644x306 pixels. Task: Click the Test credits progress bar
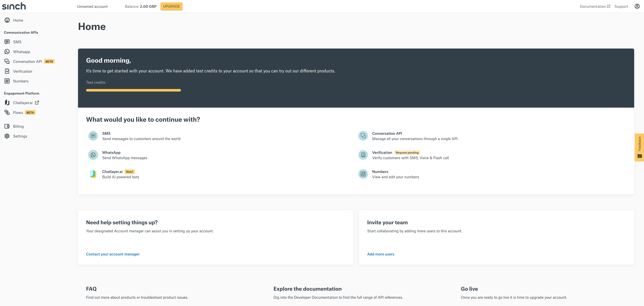click(x=133, y=90)
